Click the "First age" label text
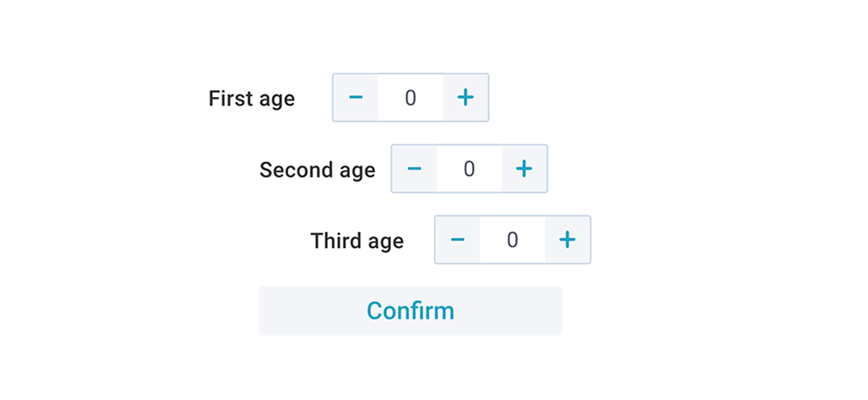Screen dimensions: 868x400 tap(251, 99)
